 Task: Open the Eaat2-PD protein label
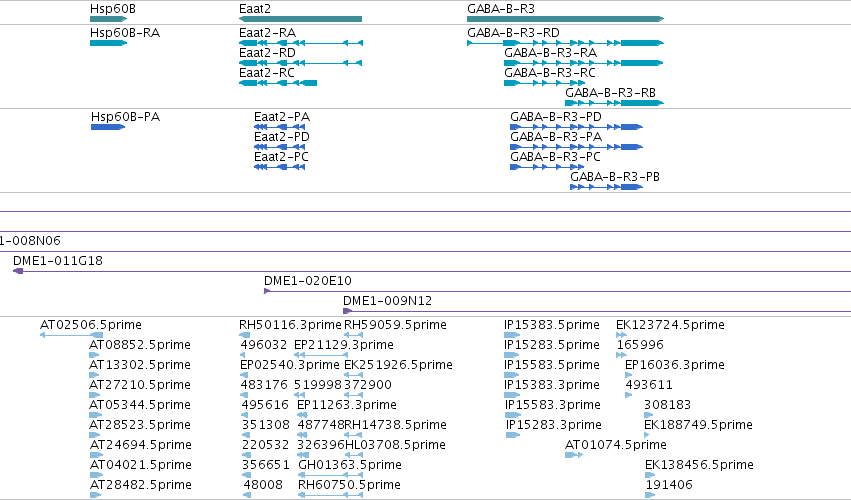coord(282,137)
